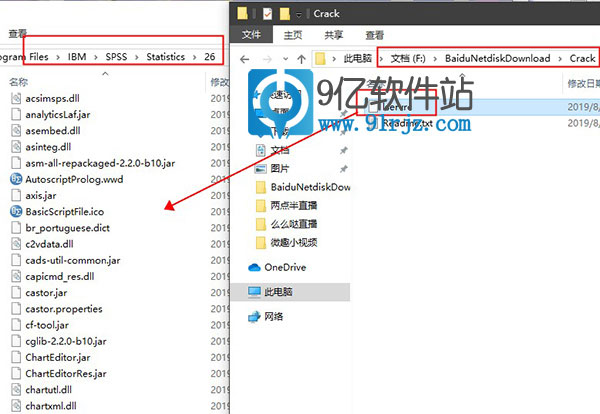
Task: Open the quick access toolbar customize dropdown
Action: pos(297,14)
